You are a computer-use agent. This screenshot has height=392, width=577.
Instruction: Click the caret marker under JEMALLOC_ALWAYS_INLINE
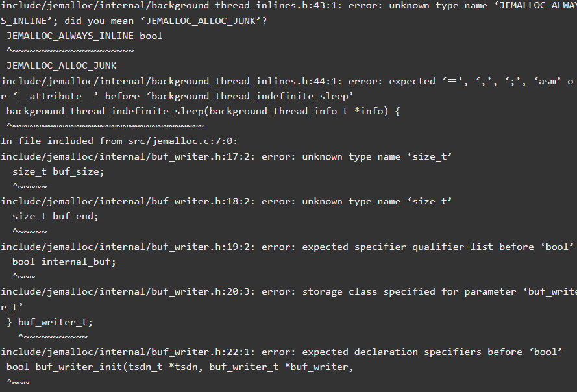coord(70,51)
